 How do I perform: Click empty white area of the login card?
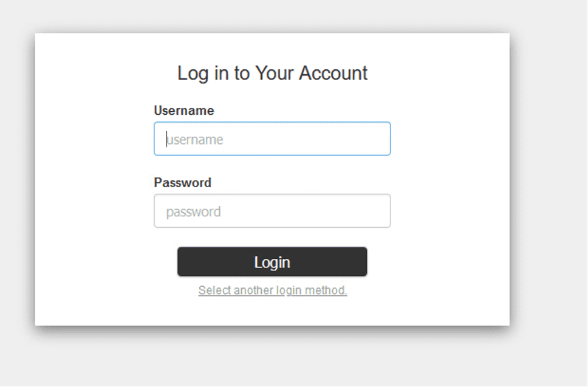[x=91, y=182]
